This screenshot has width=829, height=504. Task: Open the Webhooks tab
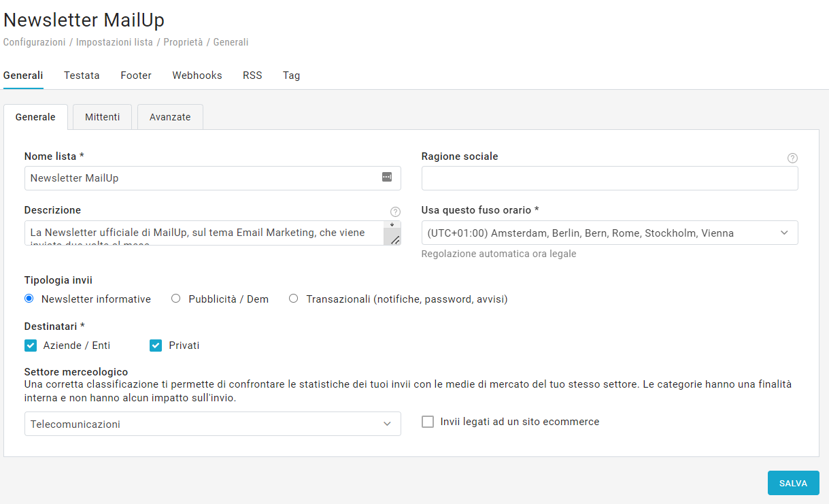(197, 75)
